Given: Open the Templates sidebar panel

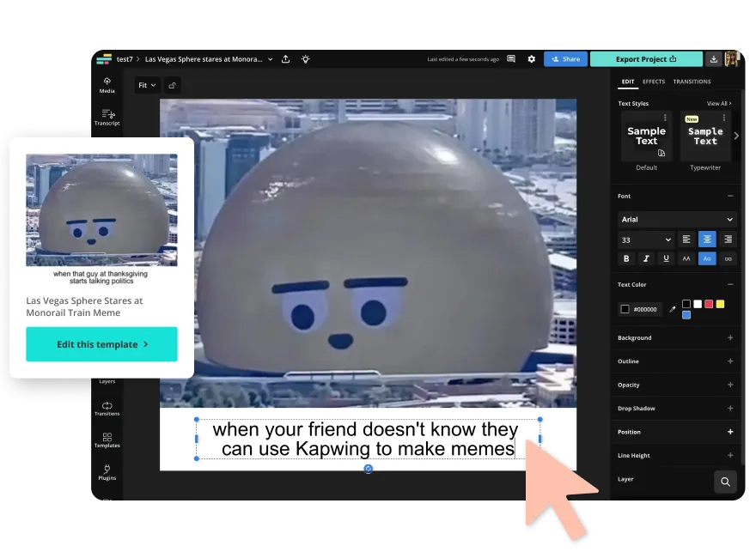Looking at the screenshot, I should tap(107, 440).
